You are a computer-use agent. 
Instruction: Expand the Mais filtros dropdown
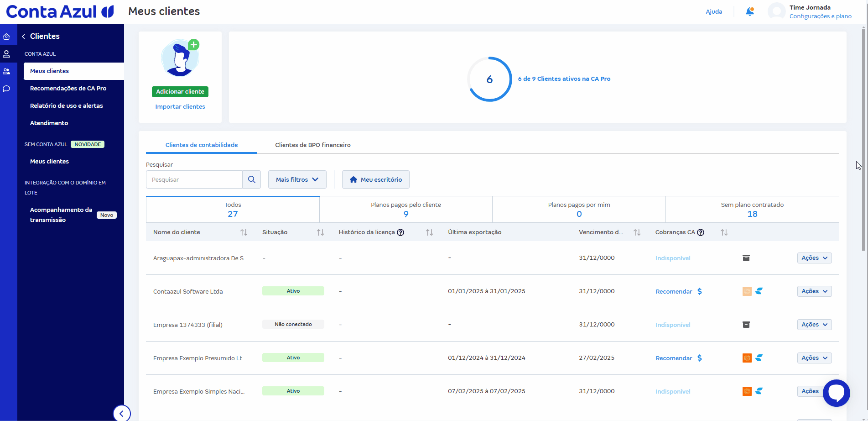pyautogui.click(x=297, y=179)
